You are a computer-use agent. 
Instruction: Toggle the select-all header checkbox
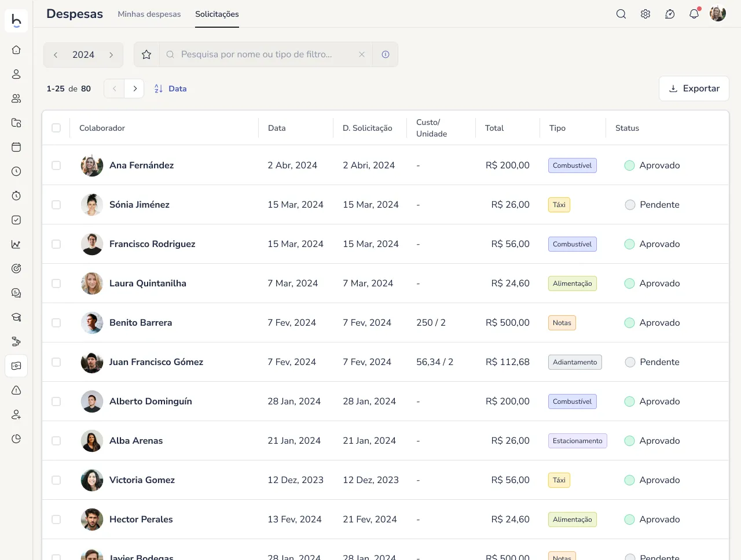click(x=56, y=128)
